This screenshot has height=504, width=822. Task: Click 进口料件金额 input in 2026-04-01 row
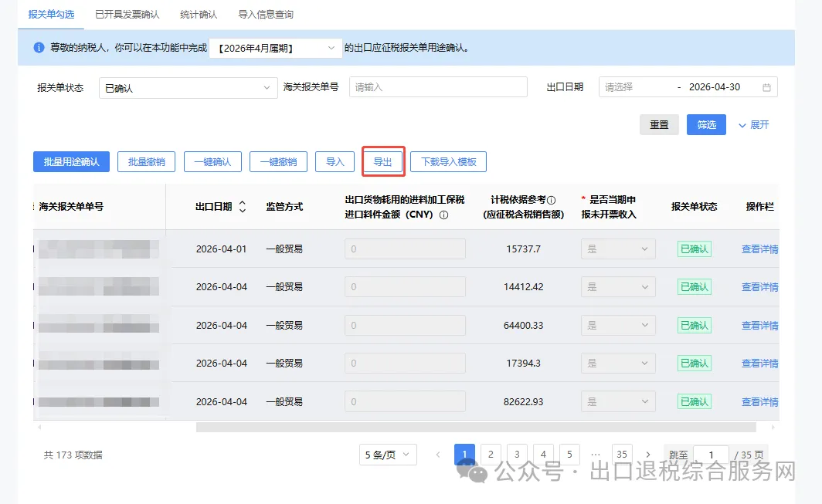pos(405,249)
